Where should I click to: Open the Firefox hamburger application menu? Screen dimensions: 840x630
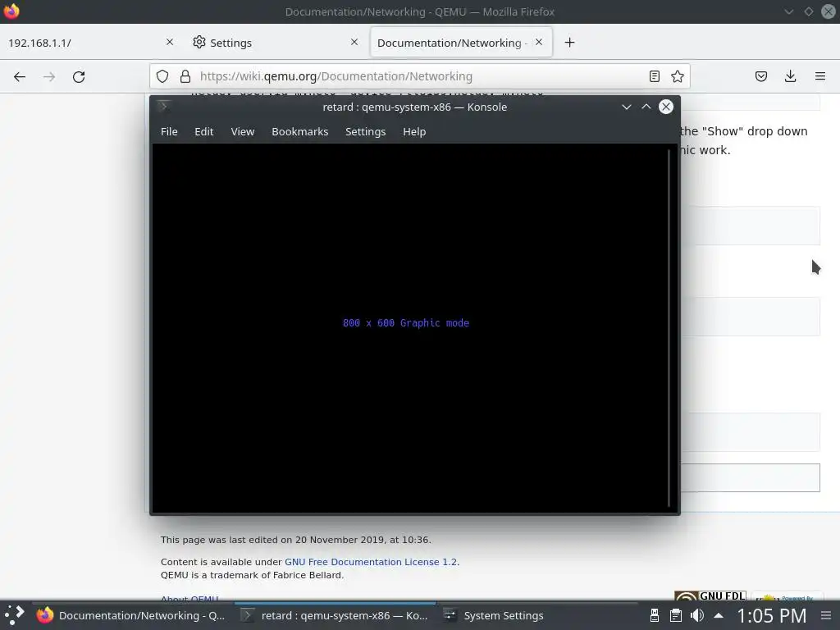820,76
